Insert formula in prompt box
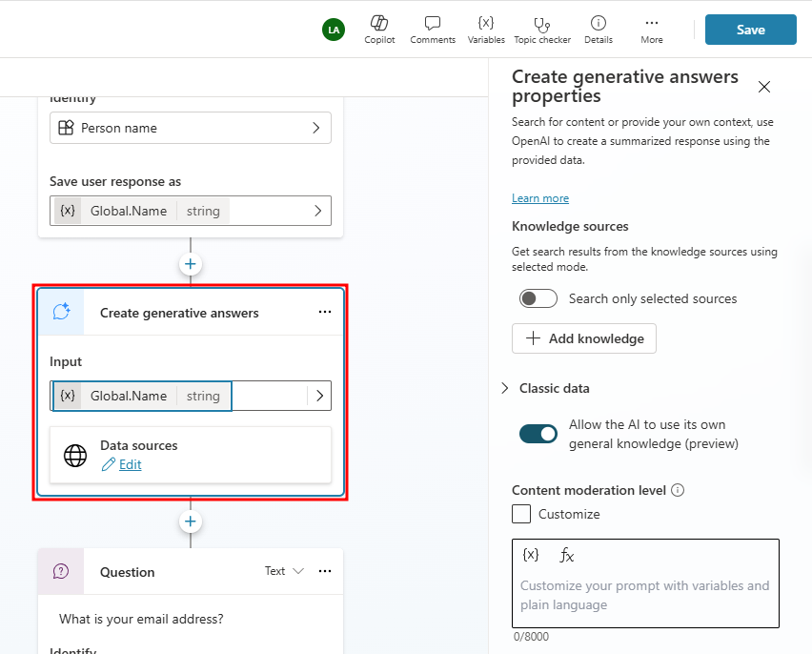 click(x=566, y=555)
